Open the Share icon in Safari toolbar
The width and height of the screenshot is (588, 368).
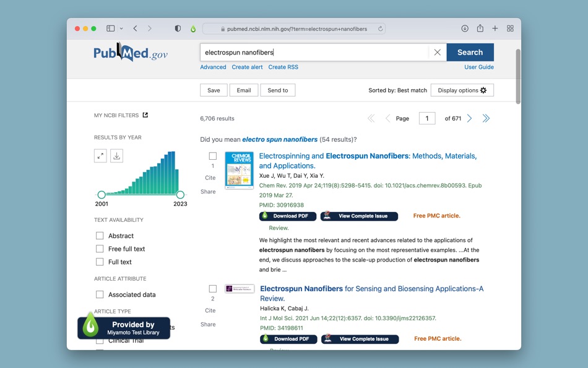tap(480, 28)
